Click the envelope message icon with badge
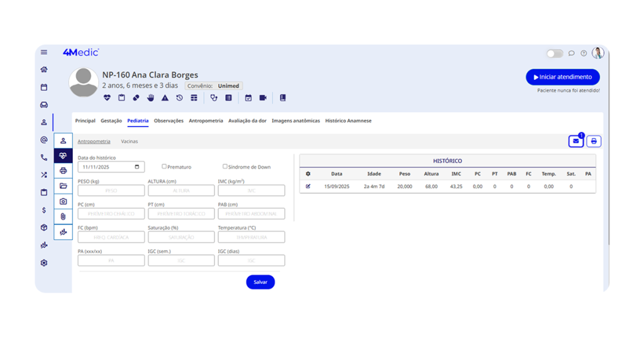The image size is (644, 338). tap(575, 142)
